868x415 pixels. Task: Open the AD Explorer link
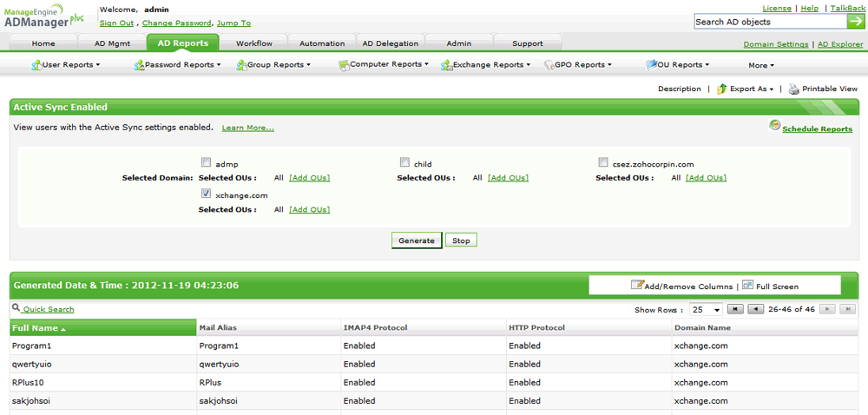(x=840, y=44)
